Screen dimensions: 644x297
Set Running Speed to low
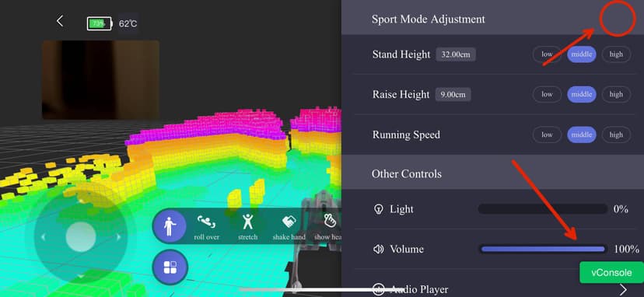[547, 135]
